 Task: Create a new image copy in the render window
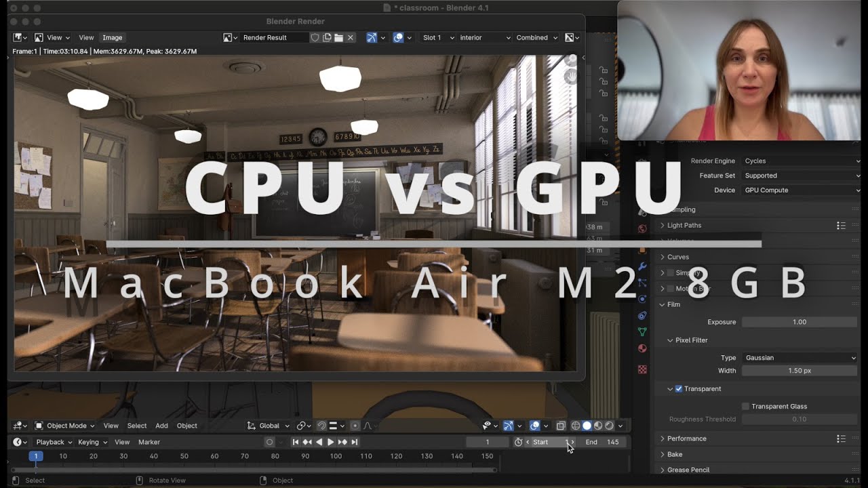point(327,37)
